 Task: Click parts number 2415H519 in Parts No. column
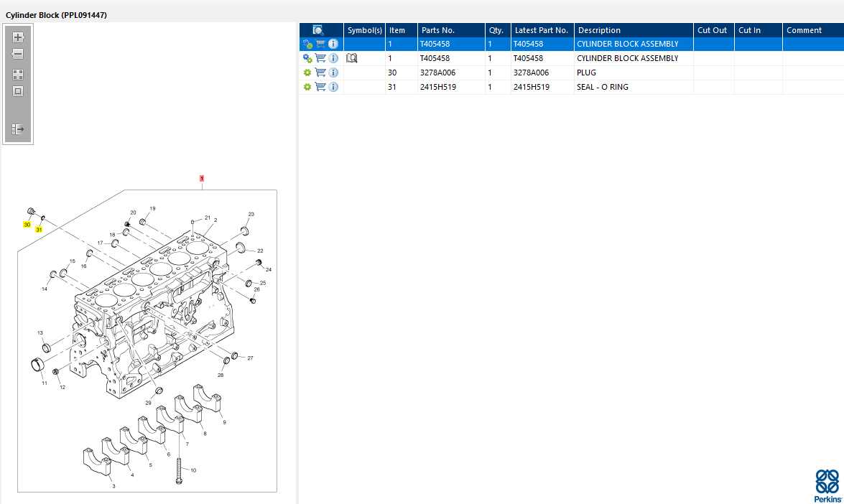point(438,87)
